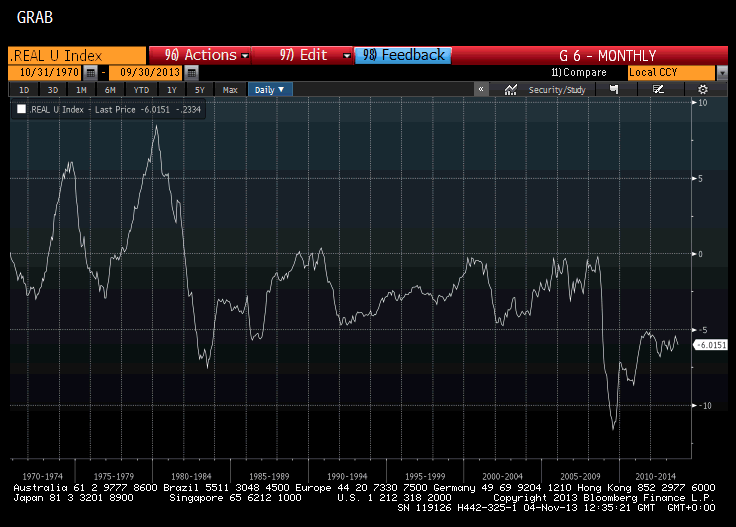
Task: Open the Local CCY currency dropdown arrow
Action: (722, 73)
